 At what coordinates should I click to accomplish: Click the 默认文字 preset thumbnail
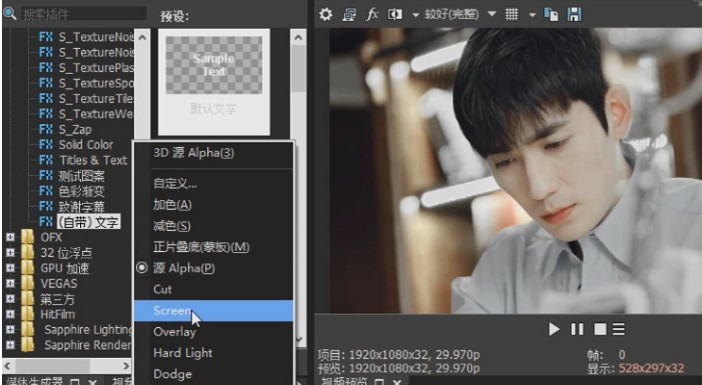click(214, 82)
